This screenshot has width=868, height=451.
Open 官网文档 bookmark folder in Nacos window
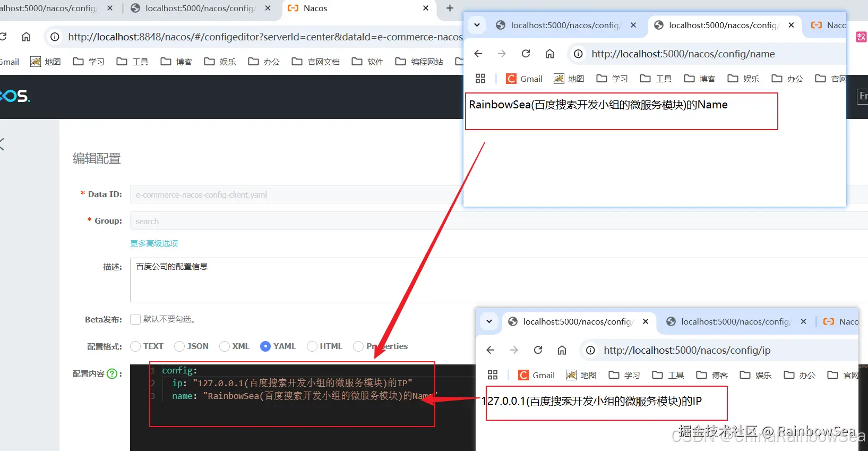click(316, 62)
